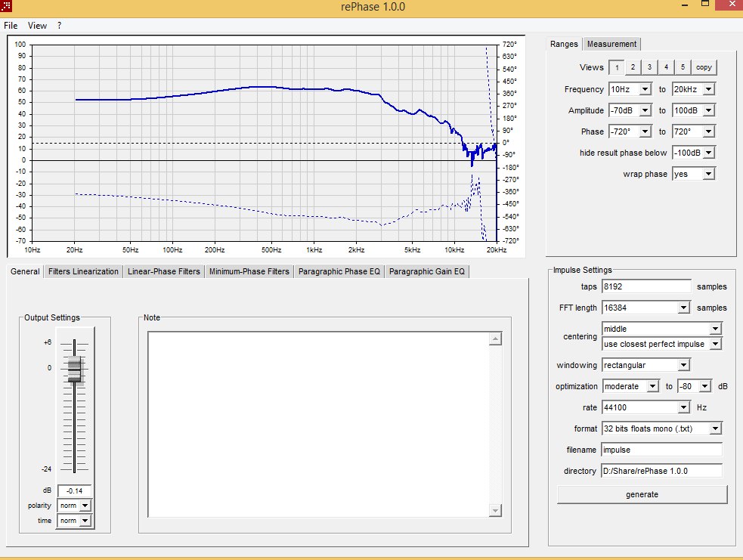Click the filename input field
743x560 pixels.
point(661,450)
